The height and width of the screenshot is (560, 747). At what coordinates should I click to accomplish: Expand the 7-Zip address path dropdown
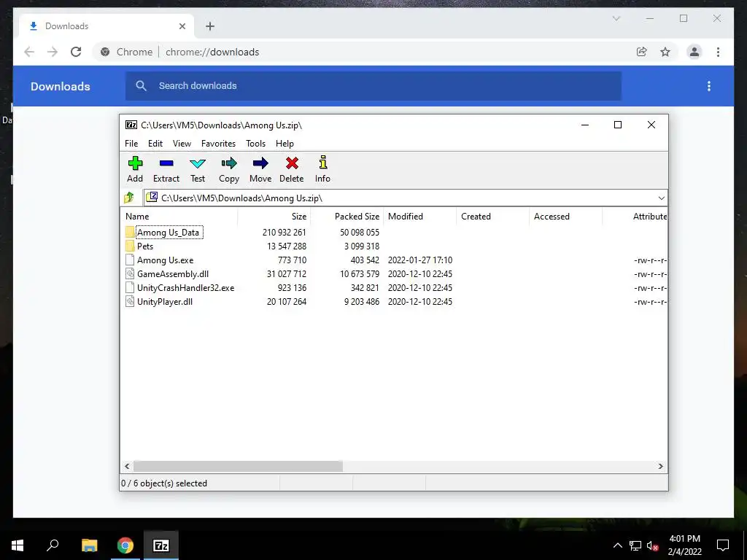(661, 198)
